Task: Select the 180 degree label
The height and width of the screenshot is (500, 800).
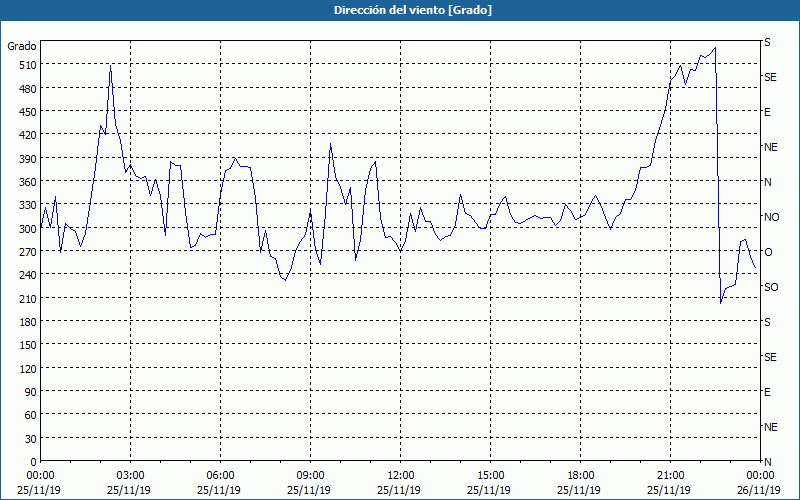Action: 28,322
